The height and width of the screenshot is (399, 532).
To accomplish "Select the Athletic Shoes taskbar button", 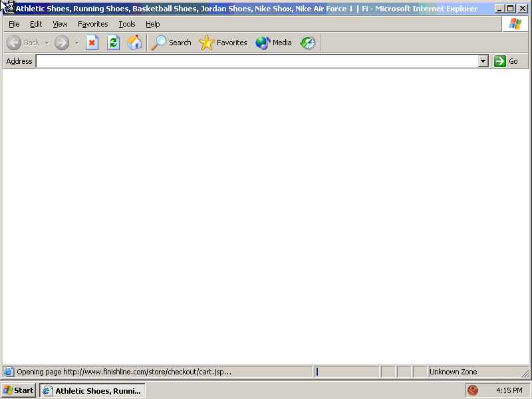I will (x=92, y=391).
